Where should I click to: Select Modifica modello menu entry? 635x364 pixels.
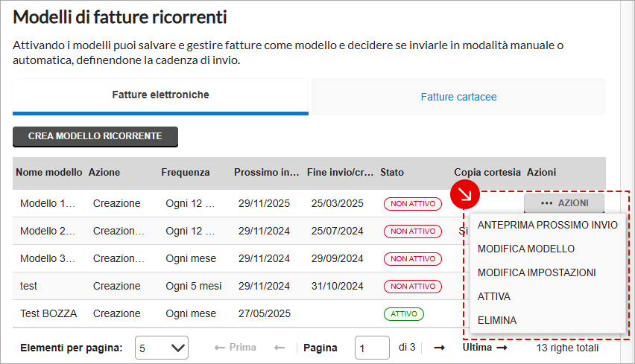pyautogui.click(x=526, y=249)
